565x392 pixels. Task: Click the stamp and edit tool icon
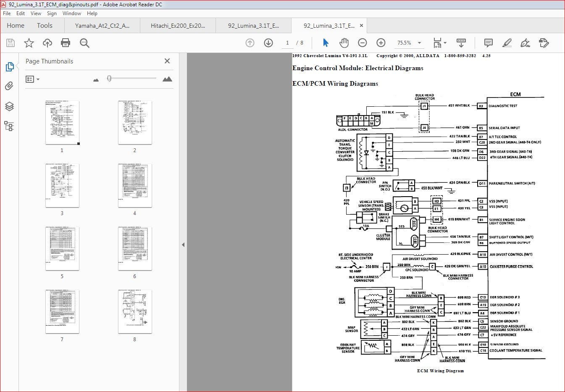click(544, 43)
